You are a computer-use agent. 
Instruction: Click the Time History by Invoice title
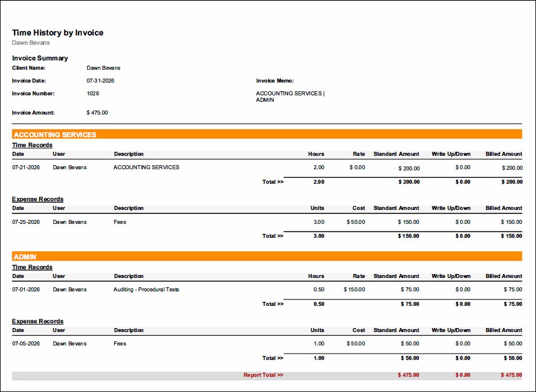click(58, 33)
